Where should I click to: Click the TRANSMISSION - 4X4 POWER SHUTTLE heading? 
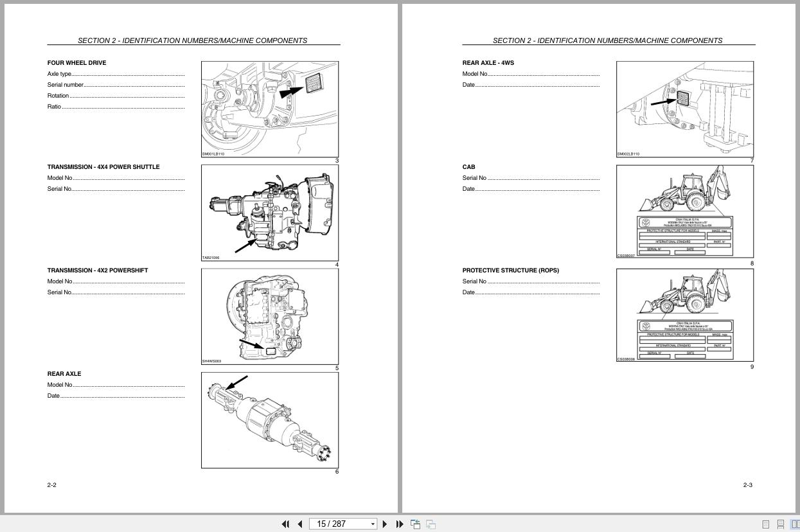coord(103,167)
